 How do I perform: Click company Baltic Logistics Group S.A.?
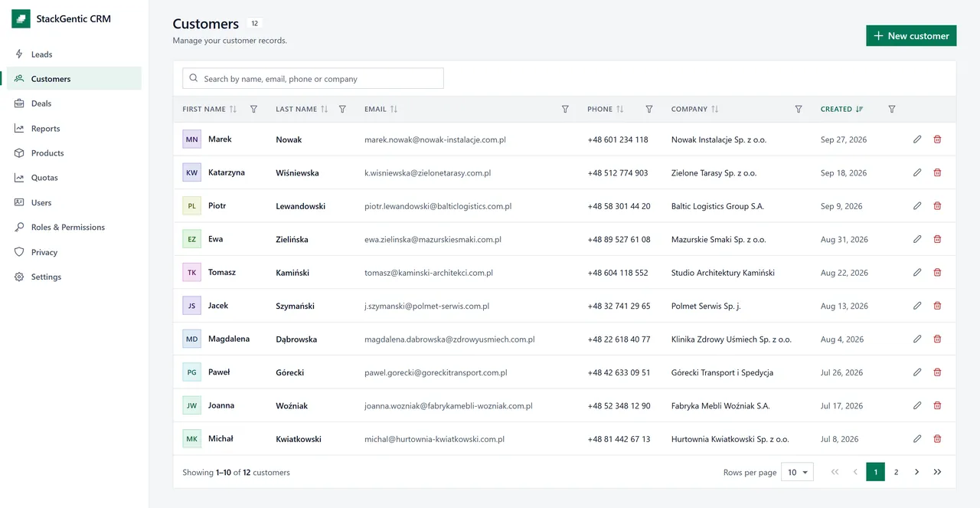717,206
